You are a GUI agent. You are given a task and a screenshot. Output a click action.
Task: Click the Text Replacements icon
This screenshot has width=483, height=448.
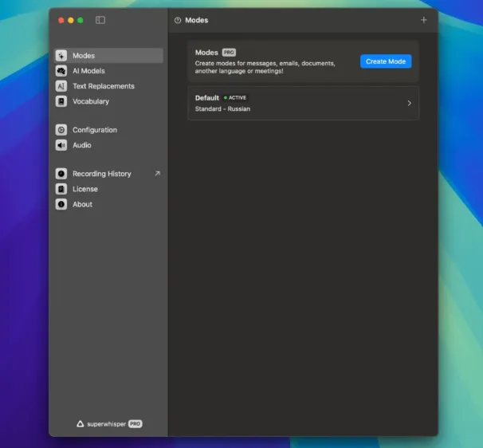pos(61,86)
